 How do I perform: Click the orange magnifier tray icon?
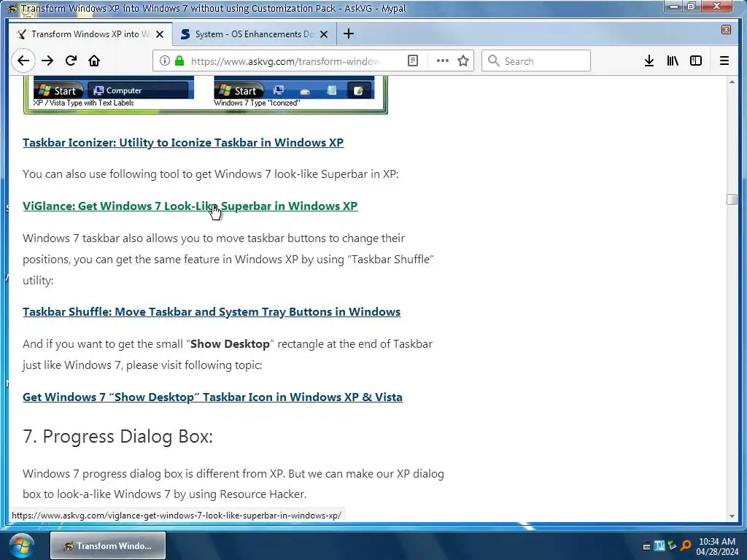tap(686, 545)
